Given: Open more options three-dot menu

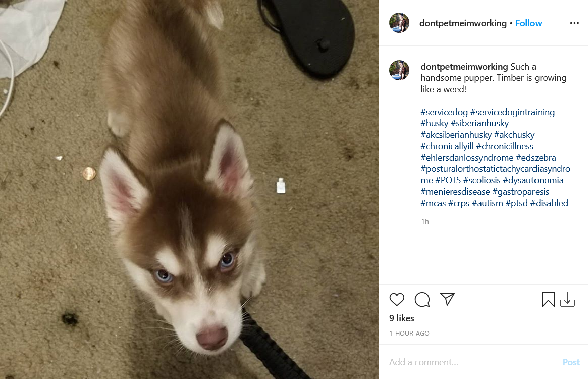Looking at the screenshot, I should point(574,23).
